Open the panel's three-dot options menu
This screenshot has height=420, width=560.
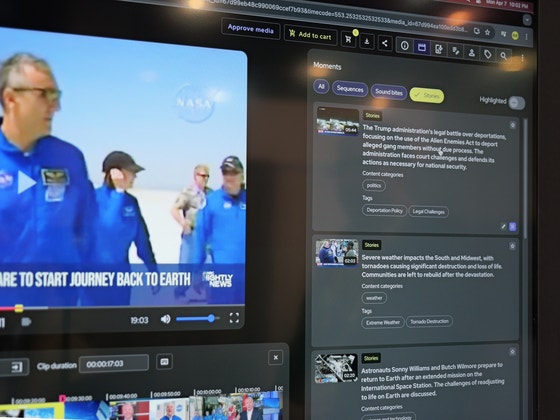522,58
